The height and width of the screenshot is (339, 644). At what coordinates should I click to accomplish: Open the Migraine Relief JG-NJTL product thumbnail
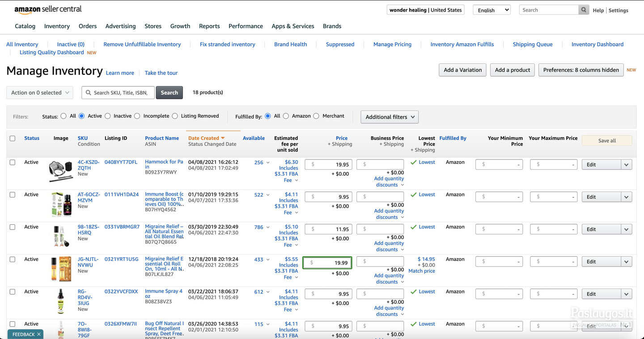tap(61, 269)
